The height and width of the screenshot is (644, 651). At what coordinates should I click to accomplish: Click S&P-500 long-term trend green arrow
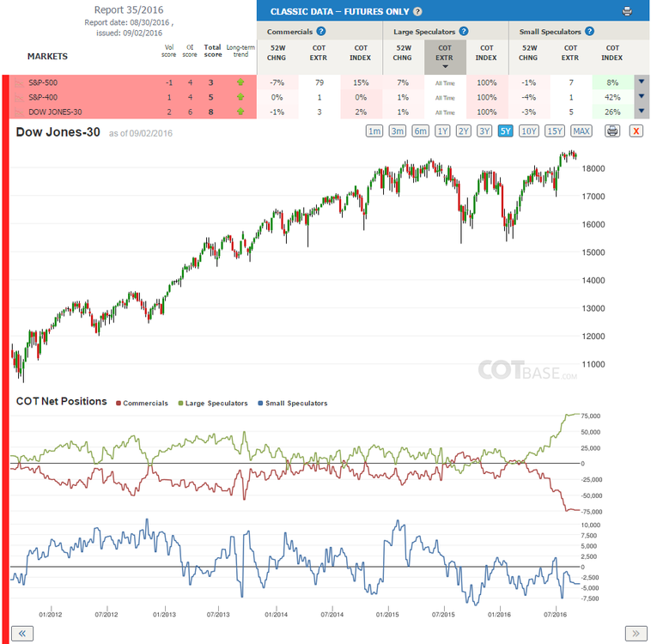coord(240,82)
